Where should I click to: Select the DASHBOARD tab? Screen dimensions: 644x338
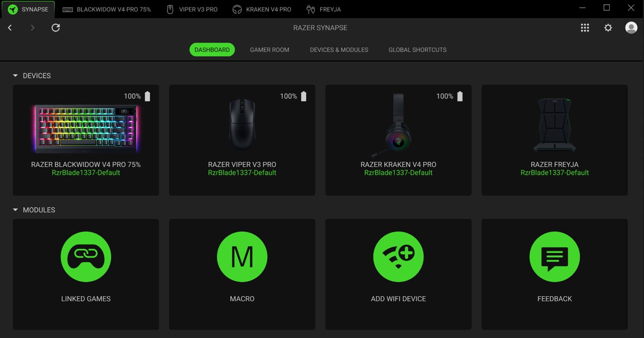pos(212,49)
